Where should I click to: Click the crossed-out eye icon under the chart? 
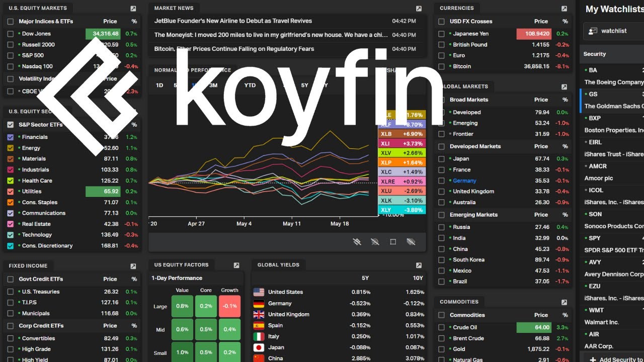tap(375, 242)
